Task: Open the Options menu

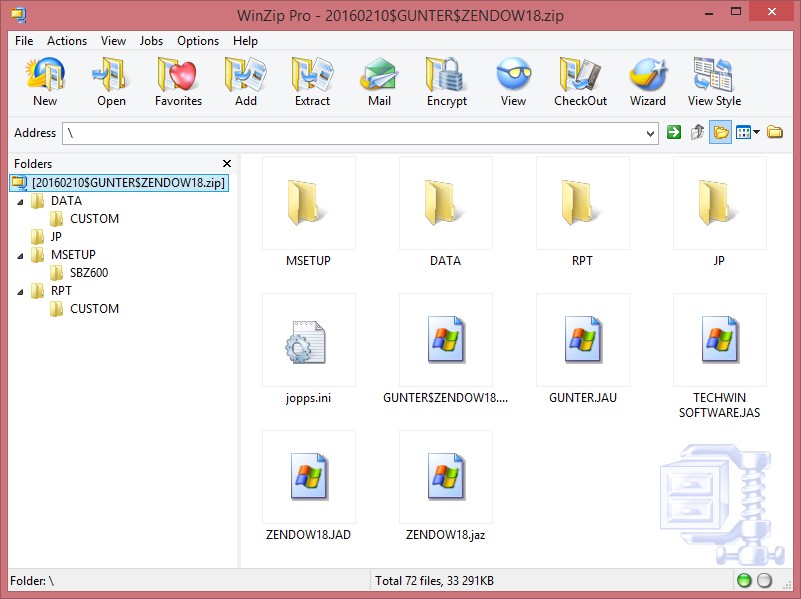Action: (198, 41)
